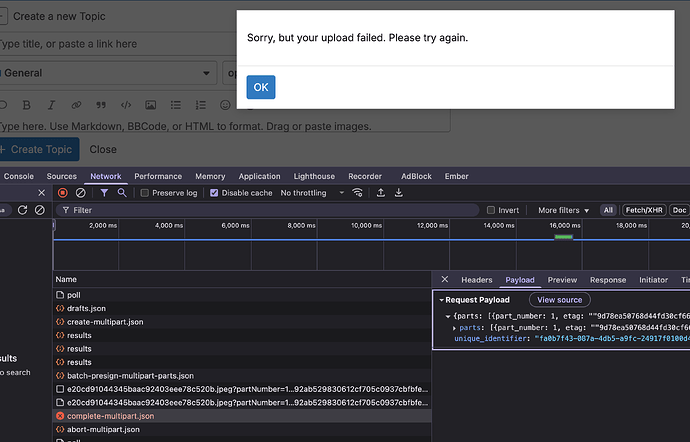The height and width of the screenshot is (442, 690).
Task: Open the Lighthouse tab in DevTools
Action: (314, 176)
